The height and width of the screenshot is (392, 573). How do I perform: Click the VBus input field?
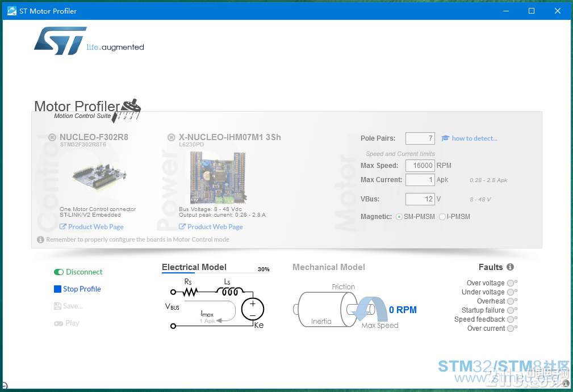click(420, 199)
